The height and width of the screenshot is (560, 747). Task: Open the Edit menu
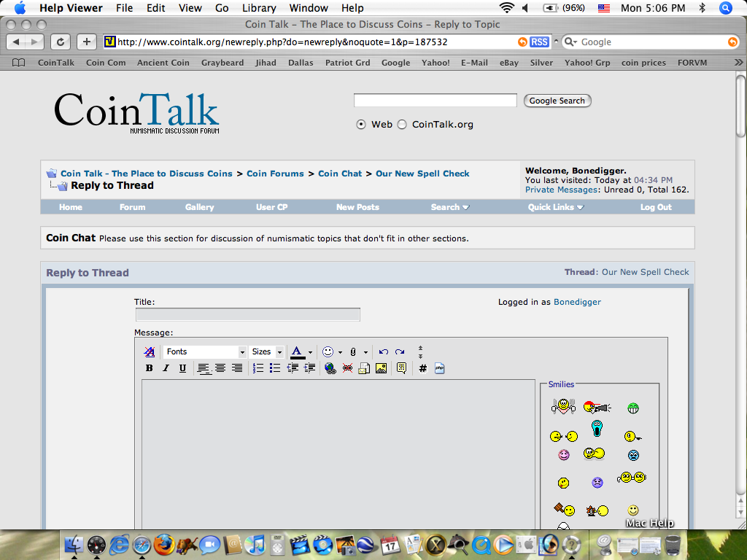coord(156,8)
